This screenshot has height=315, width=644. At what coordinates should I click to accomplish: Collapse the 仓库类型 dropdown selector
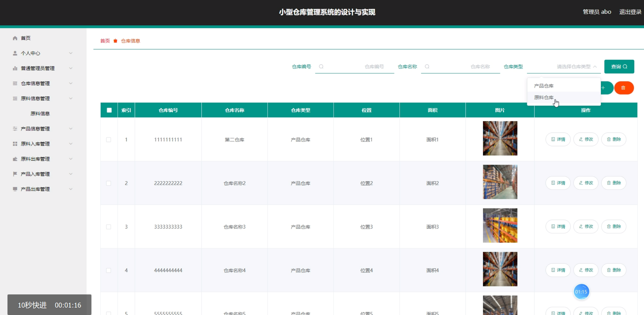click(595, 67)
